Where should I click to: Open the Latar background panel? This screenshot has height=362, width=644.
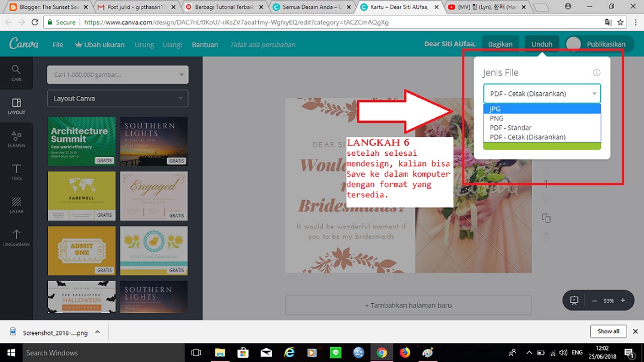coord(16,204)
